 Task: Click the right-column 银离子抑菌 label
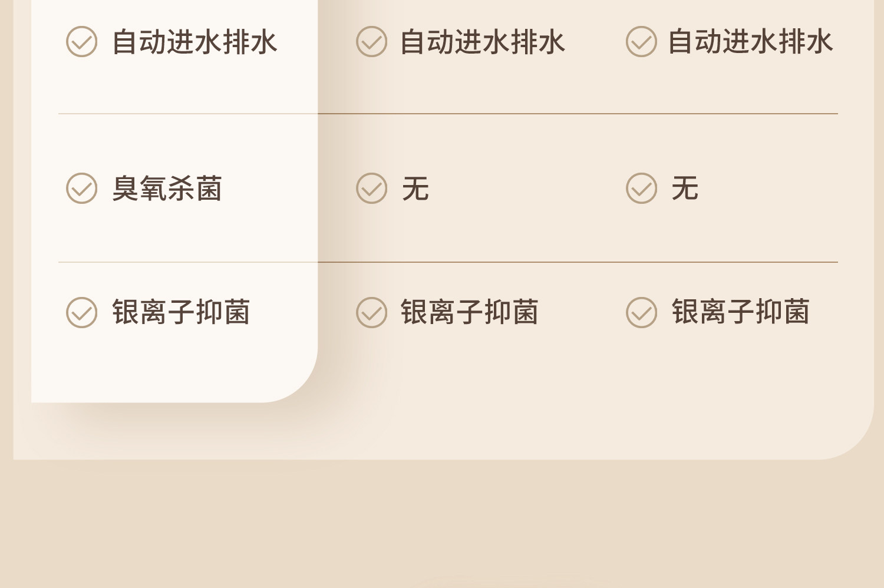pyautogui.click(x=741, y=312)
